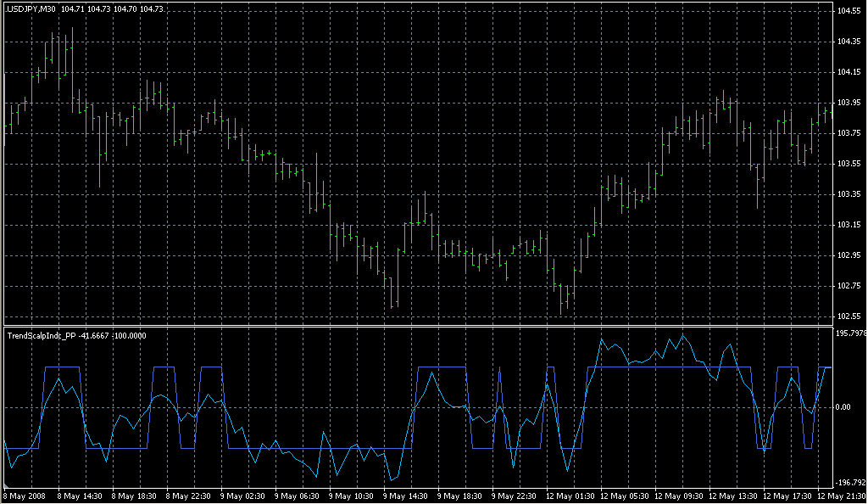Pick the 9 May 06:30 time label
This screenshot has height=504, width=868.
[297, 496]
